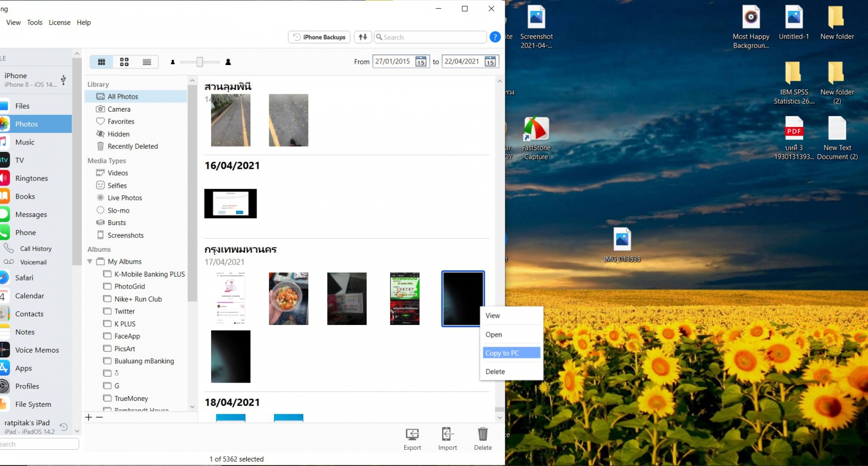Select All Photos in the Library
This screenshot has width=868, height=466.
[x=136, y=97]
